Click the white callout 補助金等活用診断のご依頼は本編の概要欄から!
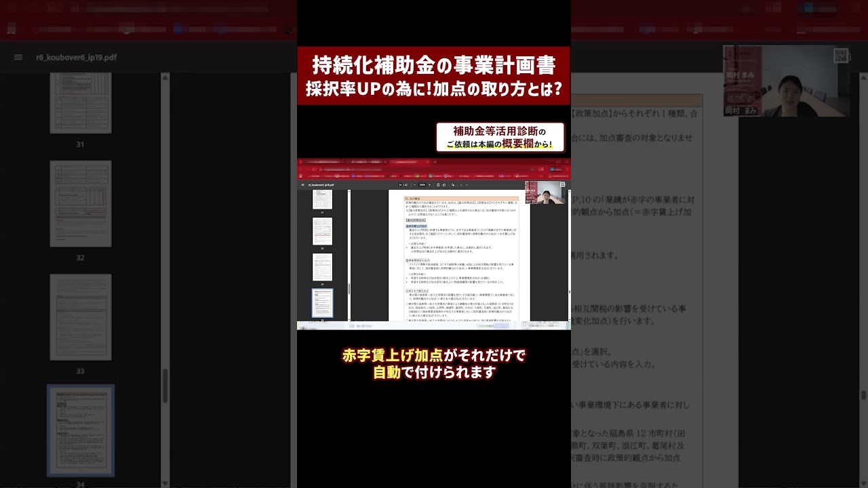The height and width of the screenshot is (488, 868). (500, 137)
